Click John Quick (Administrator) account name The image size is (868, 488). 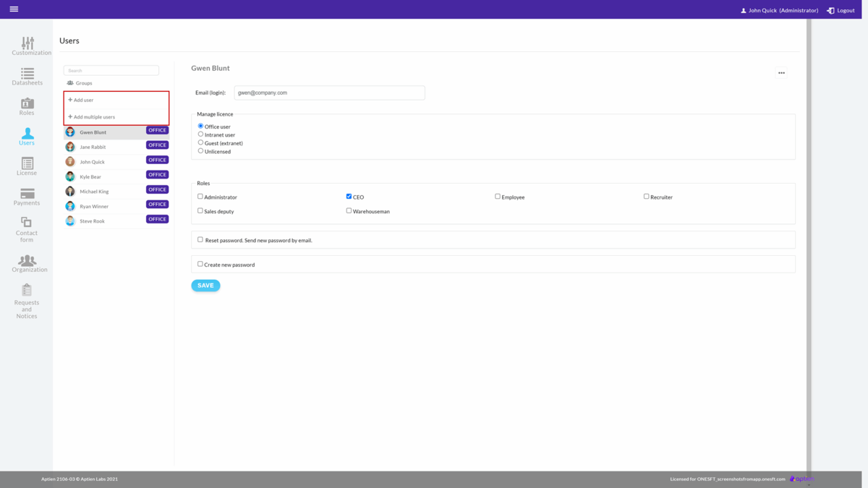click(x=783, y=11)
